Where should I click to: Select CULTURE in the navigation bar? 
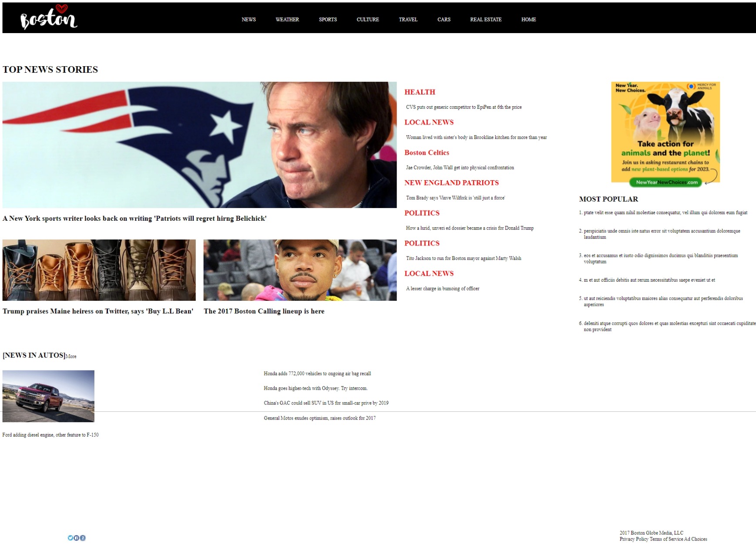pos(368,20)
